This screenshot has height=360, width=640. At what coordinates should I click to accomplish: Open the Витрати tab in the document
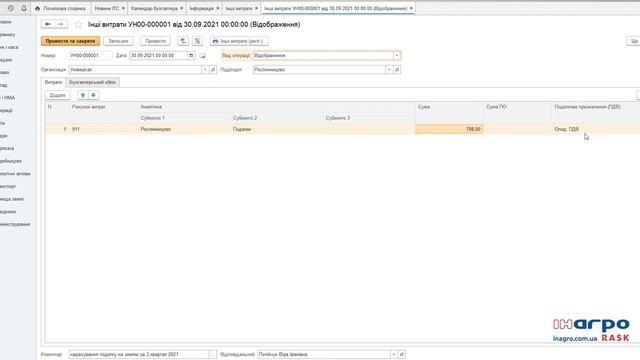coord(53,82)
